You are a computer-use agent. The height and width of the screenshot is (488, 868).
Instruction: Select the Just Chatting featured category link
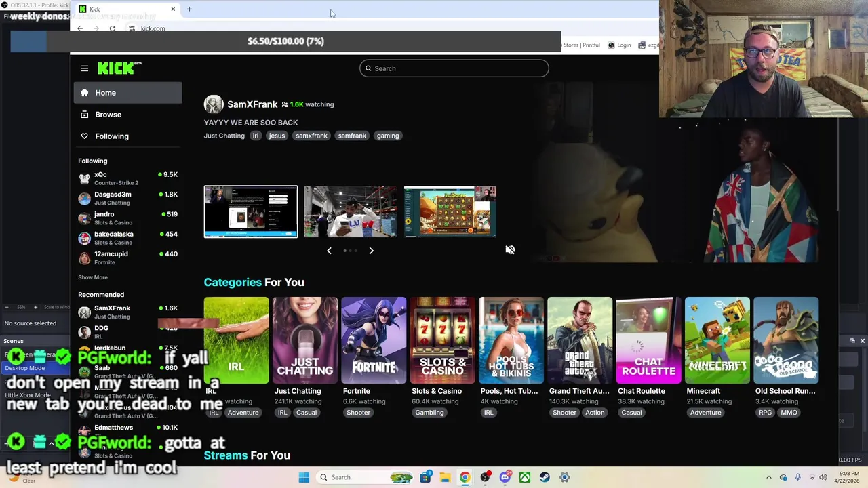(224, 136)
